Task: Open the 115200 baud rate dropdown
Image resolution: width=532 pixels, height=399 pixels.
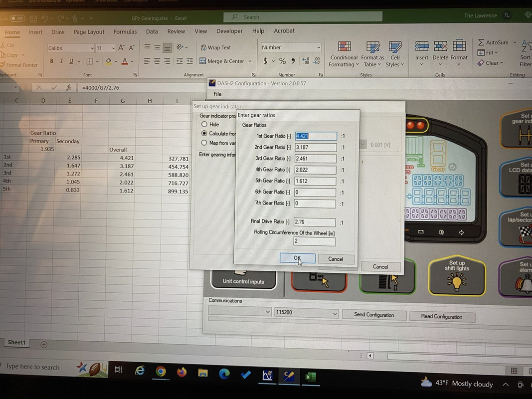Action: click(335, 313)
